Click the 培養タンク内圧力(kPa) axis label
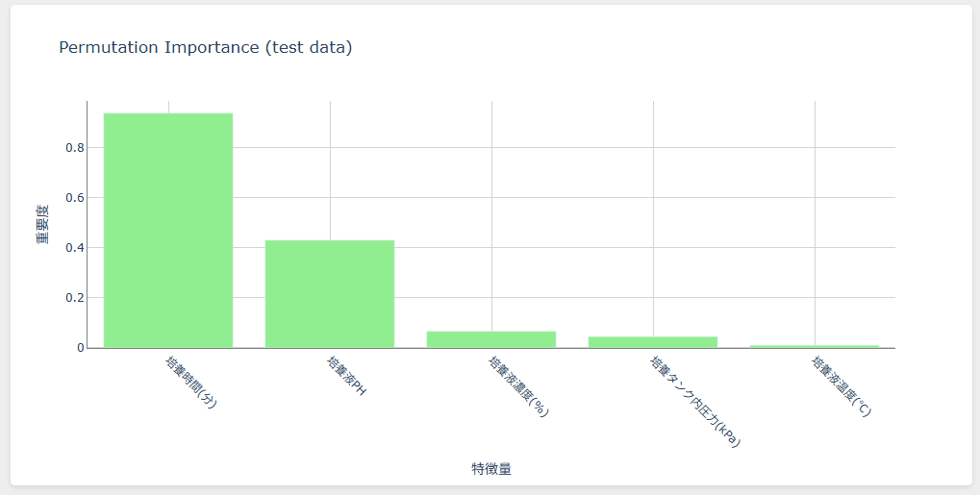 click(694, 402)
